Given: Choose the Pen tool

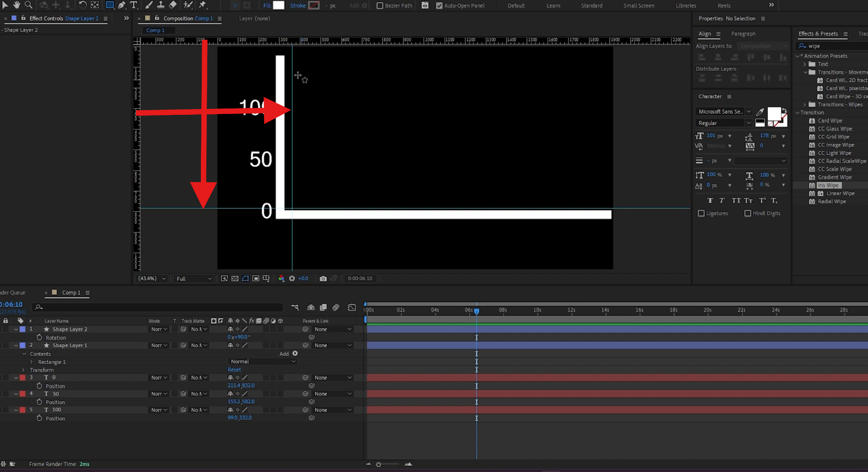Looking at the screenshot, I should click(x=122, y=6).
